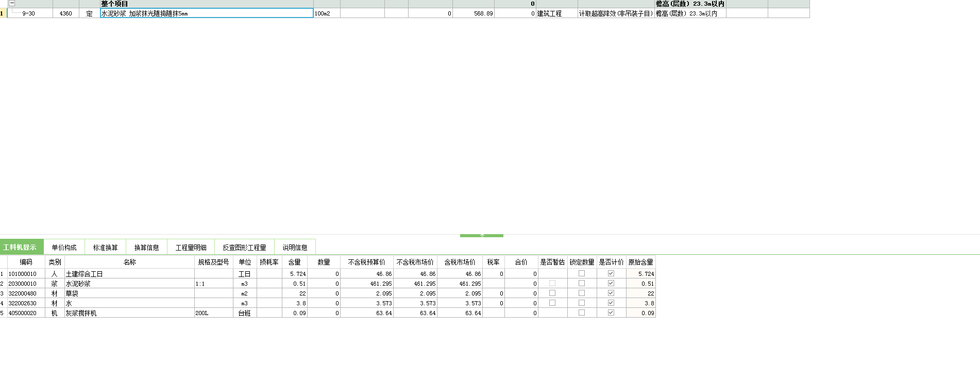Select the 1:1 specification cell
The image size is (980, 378).
click(213, 284)
